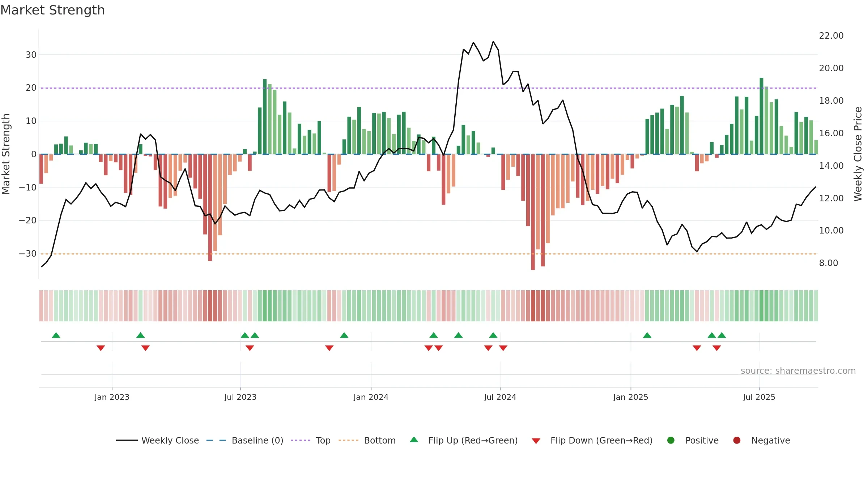Click the Bottom legend label
This screenshot has height=488, width=868.
point(380,440)
